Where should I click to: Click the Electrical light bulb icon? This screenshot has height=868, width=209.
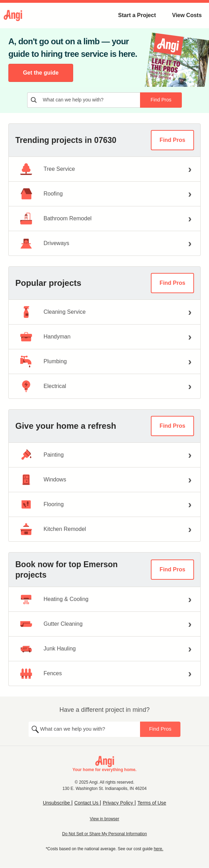coord(26,386)
